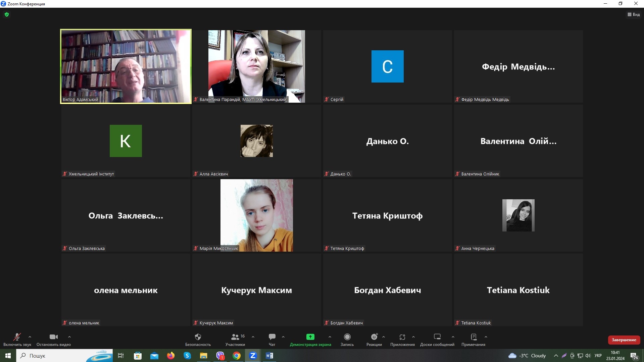Image resolution: width=644 pixels, height=362 pixels.
Task: Select the Данько О. participant tile
Action: (388, 141)
